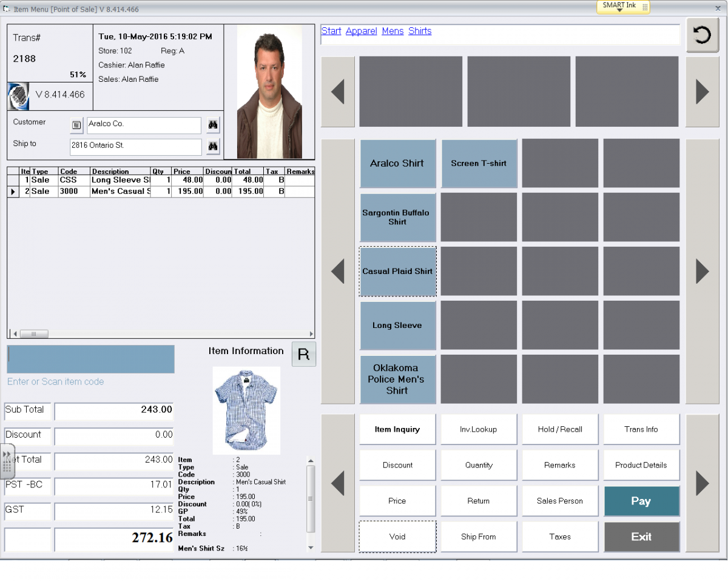Open the Apparel breadcrumb link
The image size is (728, 582).
362,31
